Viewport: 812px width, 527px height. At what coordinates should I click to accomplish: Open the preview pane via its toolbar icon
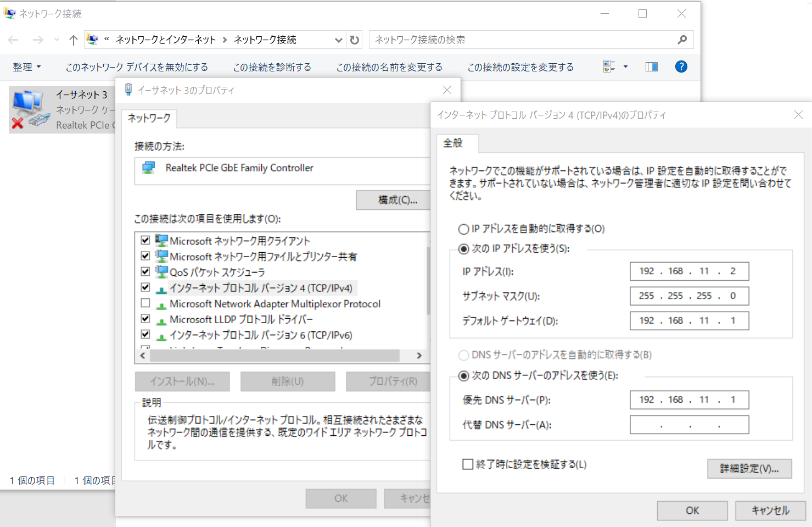(x=651, y=66)
